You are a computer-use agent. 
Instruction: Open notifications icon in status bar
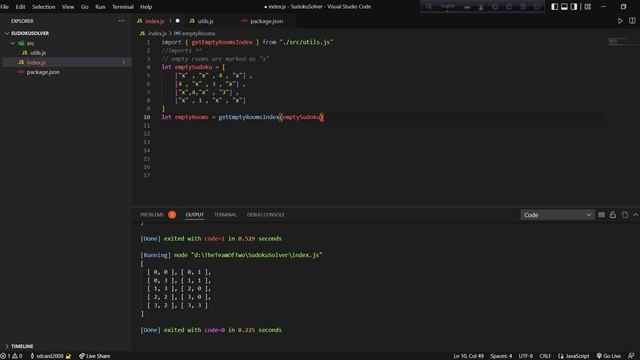631,356
